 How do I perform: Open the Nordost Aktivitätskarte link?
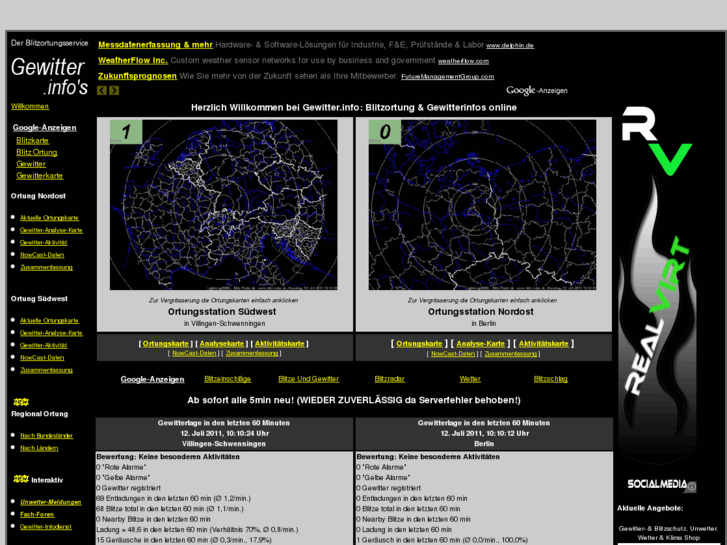coord(543,344)
